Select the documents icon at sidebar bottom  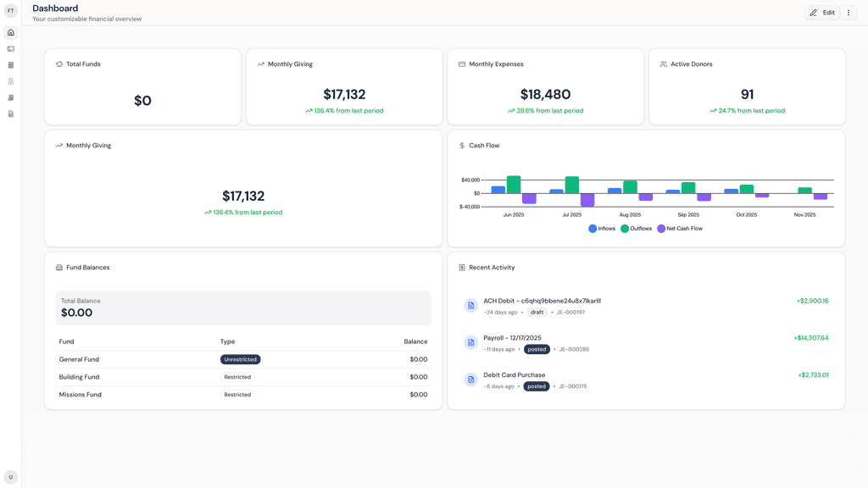(x=10, y=113)
